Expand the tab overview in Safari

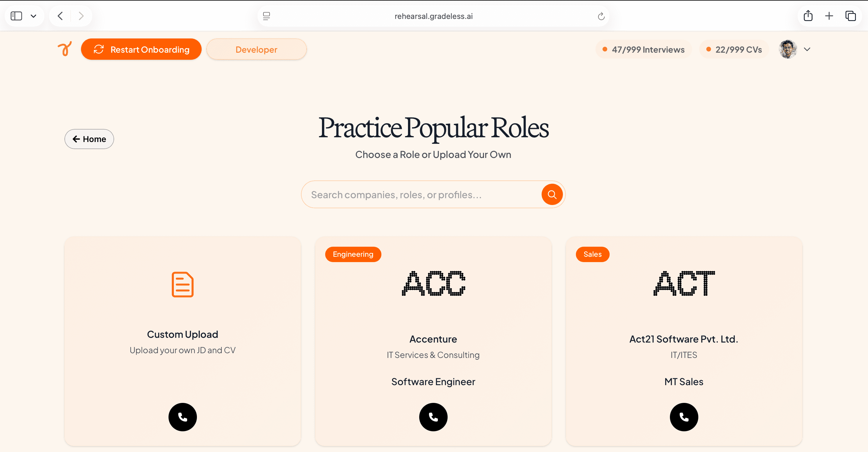point(851,16)
